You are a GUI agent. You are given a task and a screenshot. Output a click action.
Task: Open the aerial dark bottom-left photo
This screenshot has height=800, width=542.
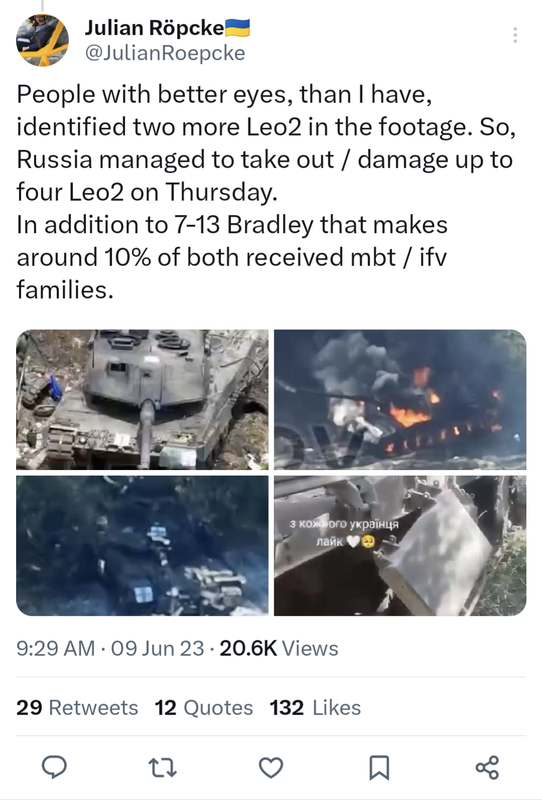point(142,546)
